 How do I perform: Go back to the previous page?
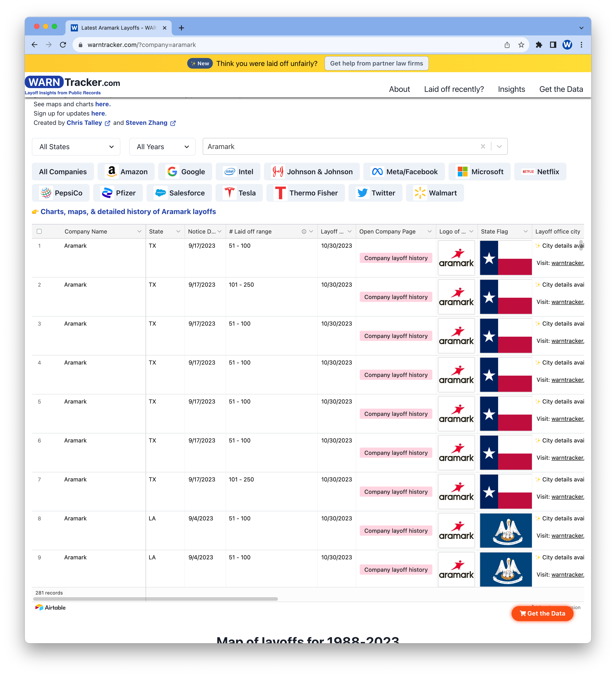tap(35, 44)
